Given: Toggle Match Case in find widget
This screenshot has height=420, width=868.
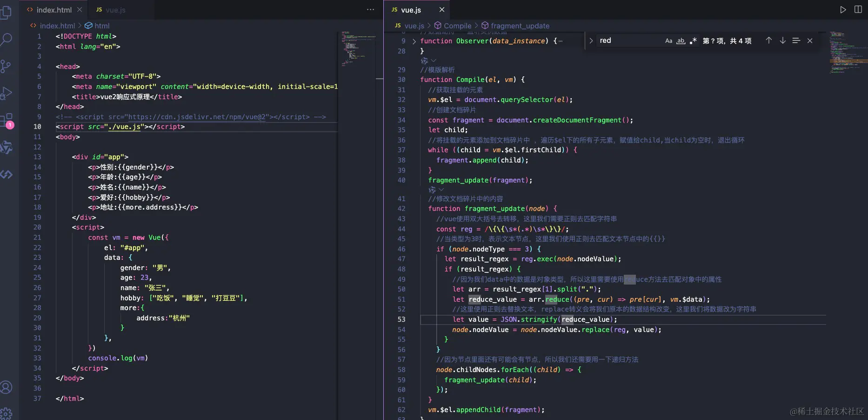Looking at the screenshot, I should pyautogui.click(x=668, y=41).
